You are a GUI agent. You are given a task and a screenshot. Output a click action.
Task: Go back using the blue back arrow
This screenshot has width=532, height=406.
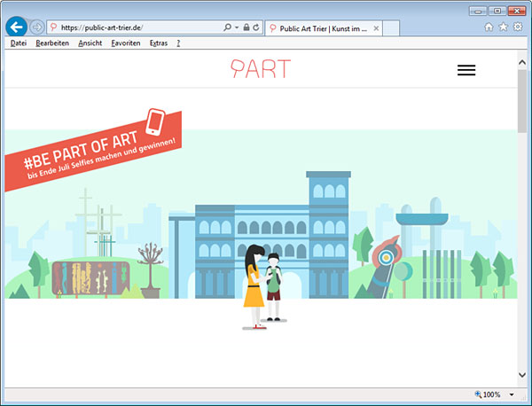pos(16,27)
